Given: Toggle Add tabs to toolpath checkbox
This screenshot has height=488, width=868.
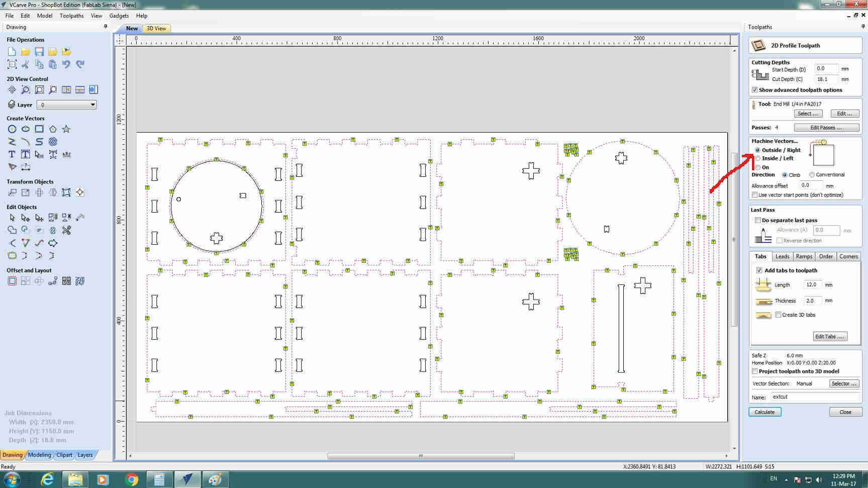Looking at the screenshot, I should pyautogui.click(x=759, y=270).
